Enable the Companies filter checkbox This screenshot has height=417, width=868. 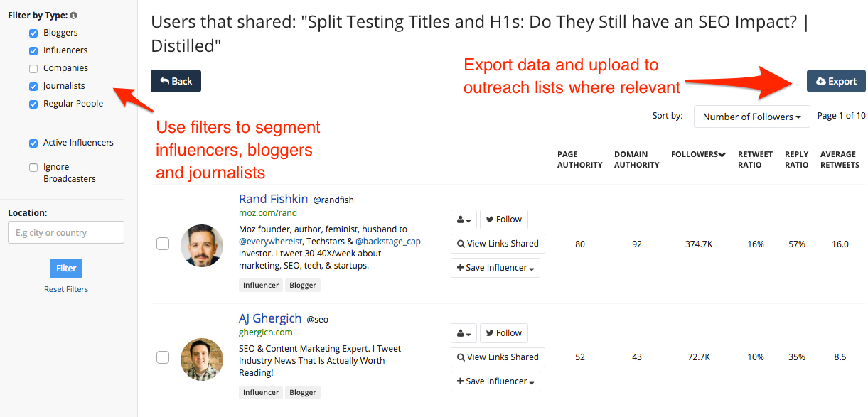pyautogui.click(x=33, y=69)
